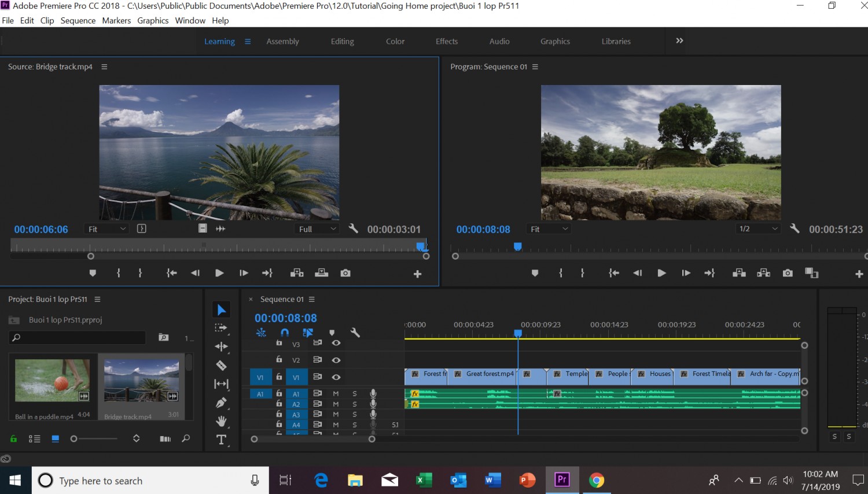
Task: Hide the V1 track output
Action: point(336,377)
